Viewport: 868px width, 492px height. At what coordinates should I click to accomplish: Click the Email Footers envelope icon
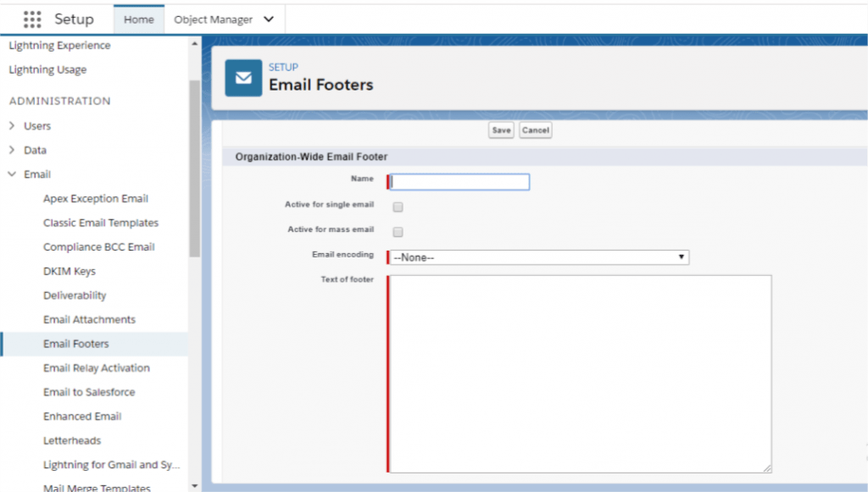click(242, 77)
